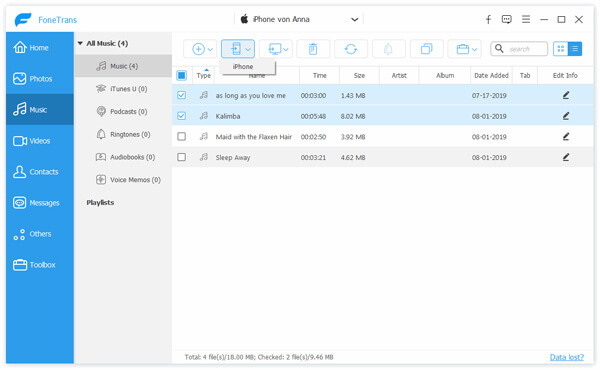This screenshot has width=600, height=370.
Task: Click the Playlists heading
Action: (100, 202)
